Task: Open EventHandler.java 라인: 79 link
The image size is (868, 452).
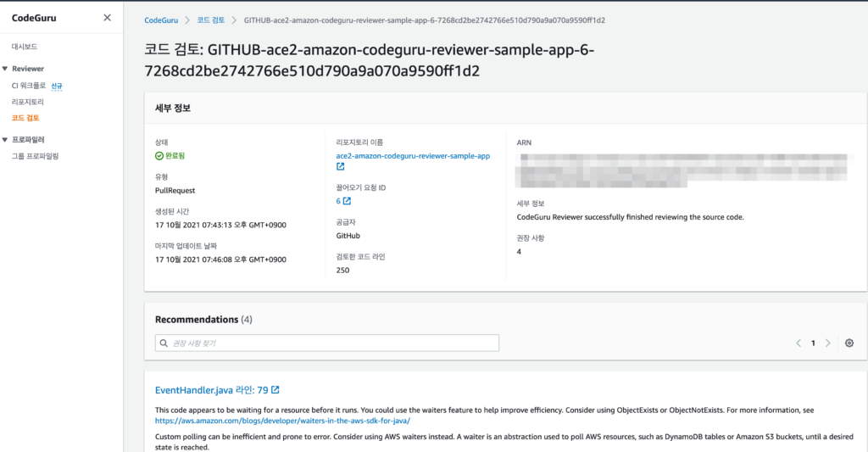Action: point(211,390)
